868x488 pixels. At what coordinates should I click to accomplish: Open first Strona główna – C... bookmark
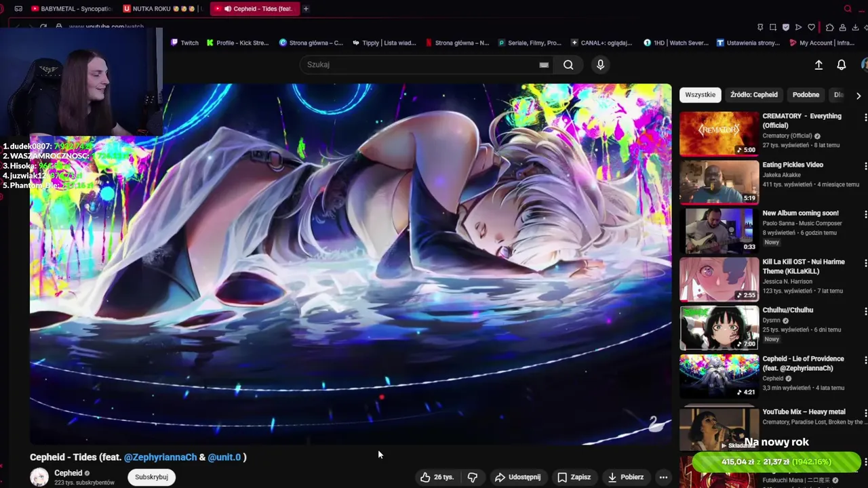click(311, 43)
